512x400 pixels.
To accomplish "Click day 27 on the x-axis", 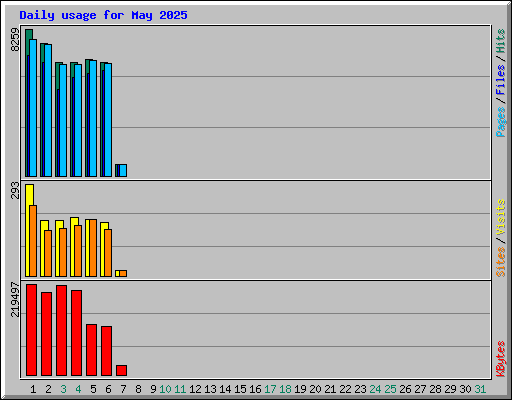I will point(420,389).
